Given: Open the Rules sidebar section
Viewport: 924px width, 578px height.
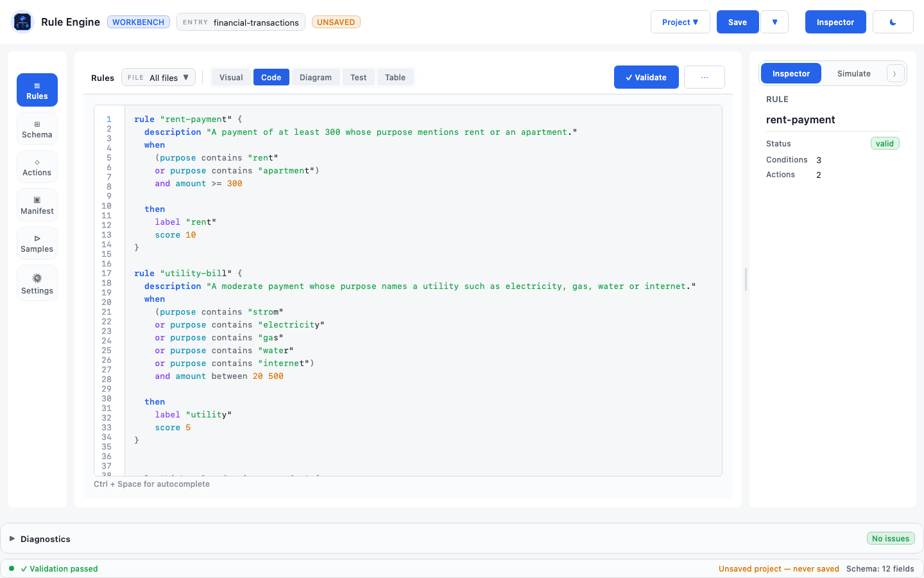Looking at the screenshot, I should point(37,90).
